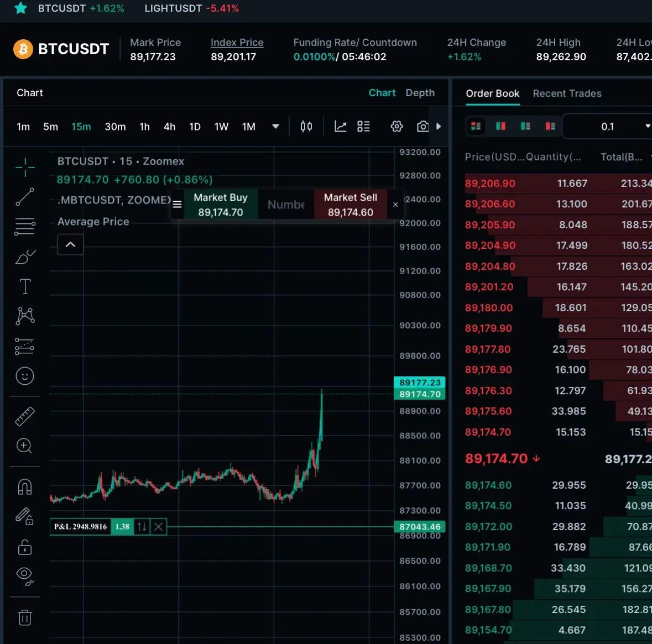Viewport: 652px width, 644px height.
Task: Select the 1W timeframe
Action: (221, 127)
